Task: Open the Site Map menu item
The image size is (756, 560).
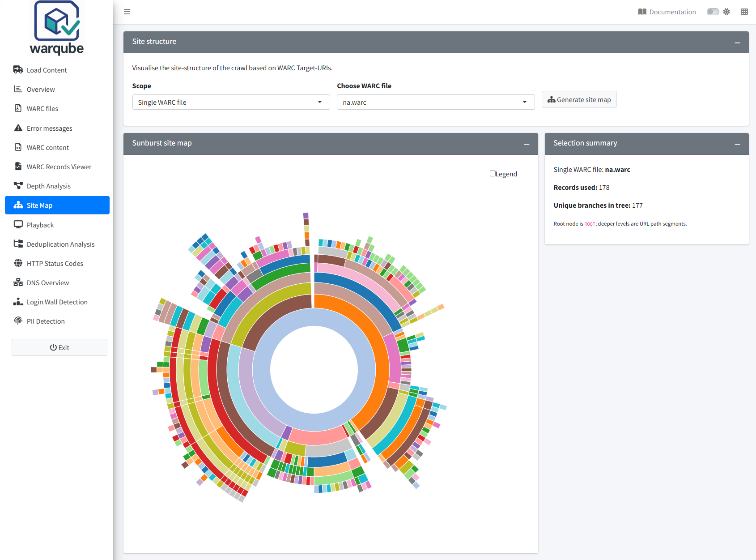Action: (x=57, y=205)
